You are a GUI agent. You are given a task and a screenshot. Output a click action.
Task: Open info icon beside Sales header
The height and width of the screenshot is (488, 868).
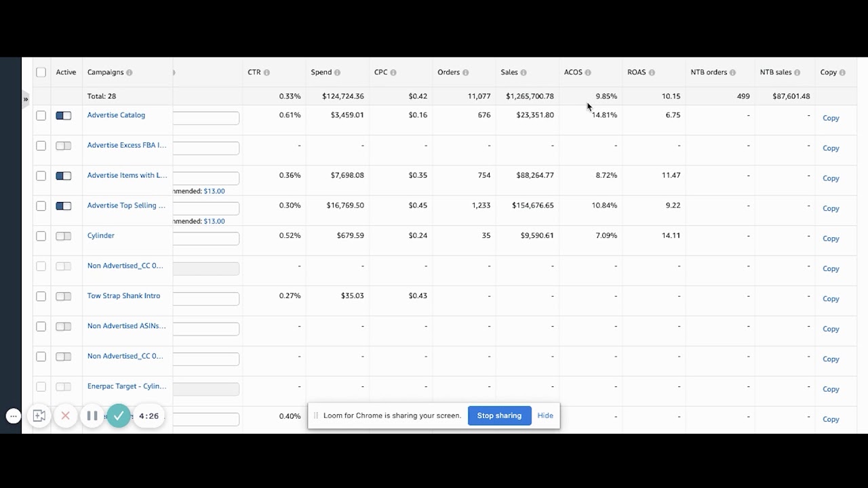(524, 73)
